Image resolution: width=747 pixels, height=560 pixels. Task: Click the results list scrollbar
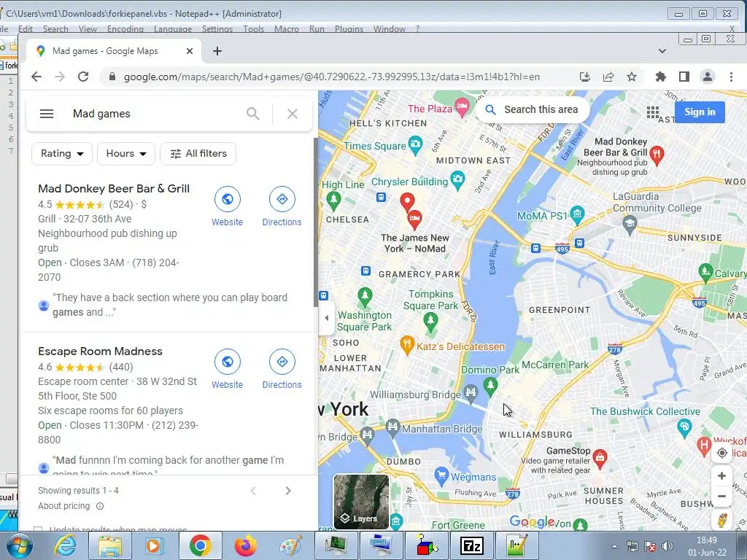coord(315,222)
